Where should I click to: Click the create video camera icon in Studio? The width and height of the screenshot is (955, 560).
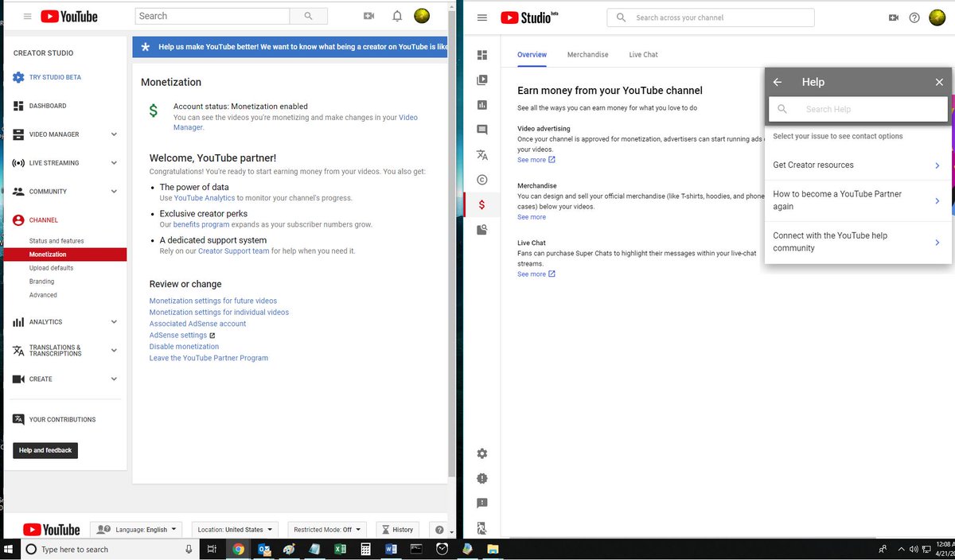click(x=894, y=17)
